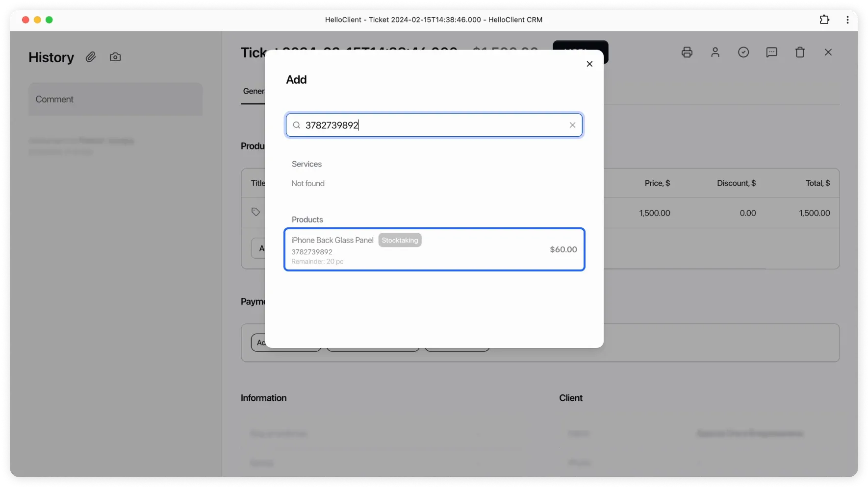Close the Add dialog

pyautogui.click(x=589, y=64)
